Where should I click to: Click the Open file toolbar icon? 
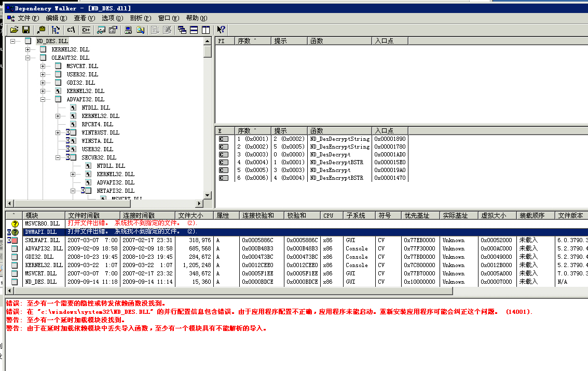(14, 30)
